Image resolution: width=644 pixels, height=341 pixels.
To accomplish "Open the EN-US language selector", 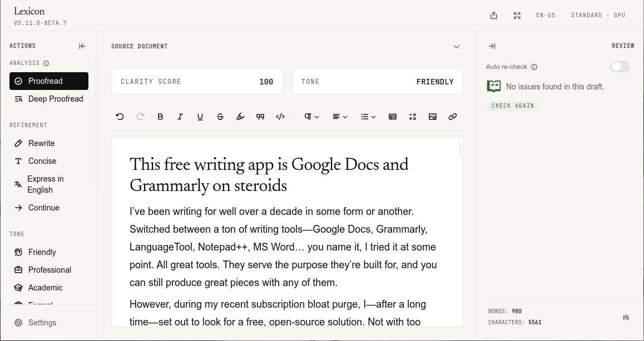I will (546, 16).
